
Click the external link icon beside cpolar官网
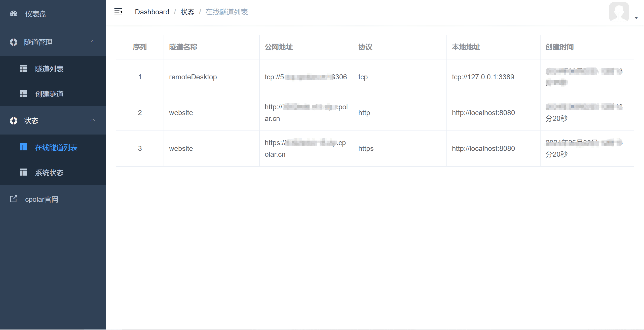(x=14, y=199)
